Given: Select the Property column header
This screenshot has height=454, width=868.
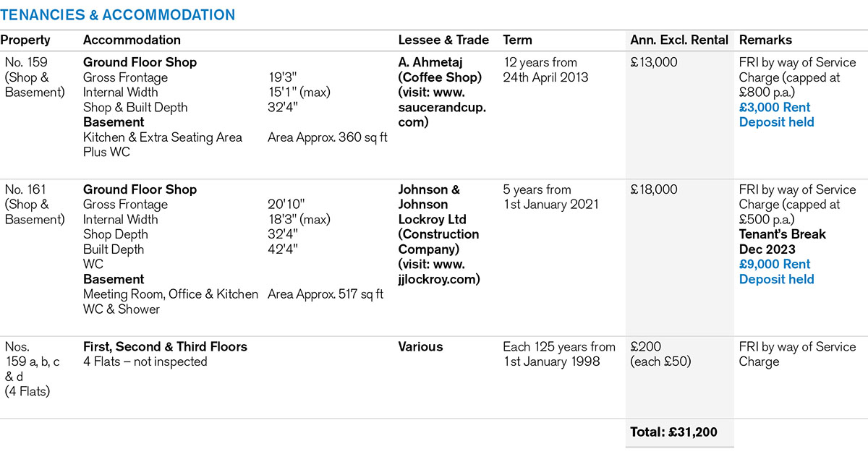Looking at the screenshot, I should (x=25, y=40).
